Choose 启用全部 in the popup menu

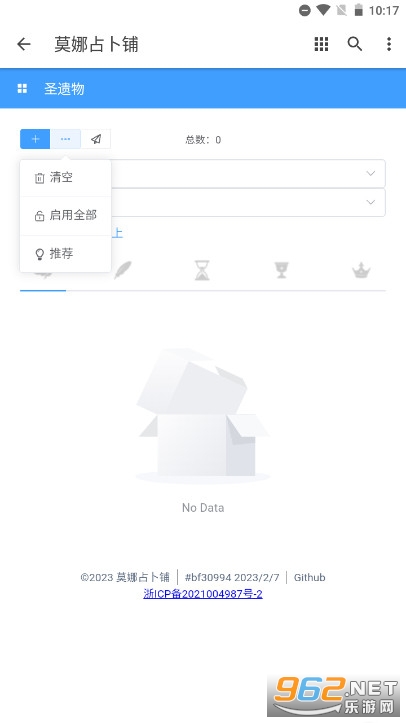65,215
